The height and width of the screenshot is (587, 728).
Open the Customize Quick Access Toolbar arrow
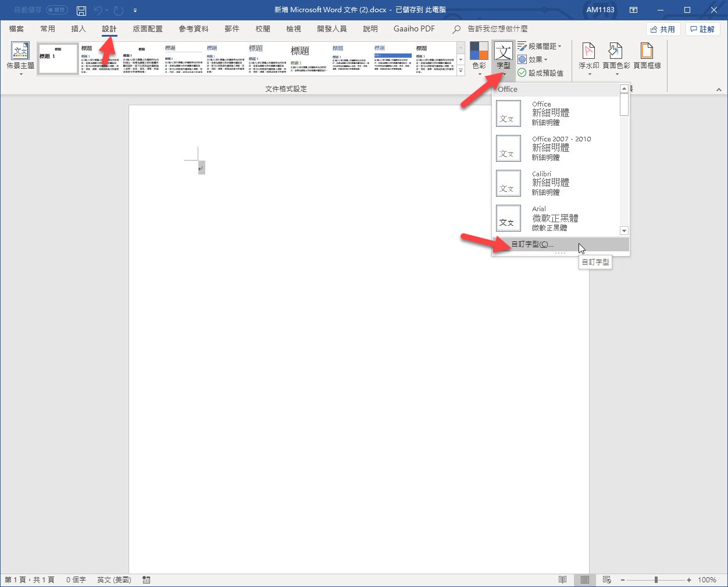coord(135,10)
